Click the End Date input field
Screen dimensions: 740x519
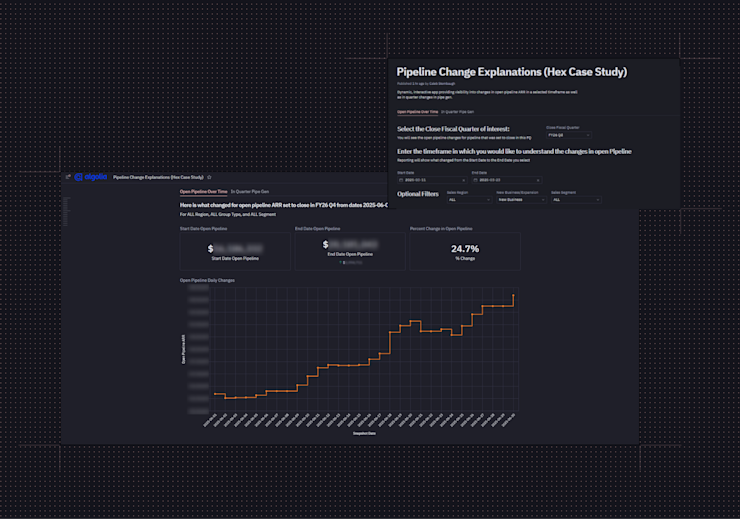[x=507, y=180]
